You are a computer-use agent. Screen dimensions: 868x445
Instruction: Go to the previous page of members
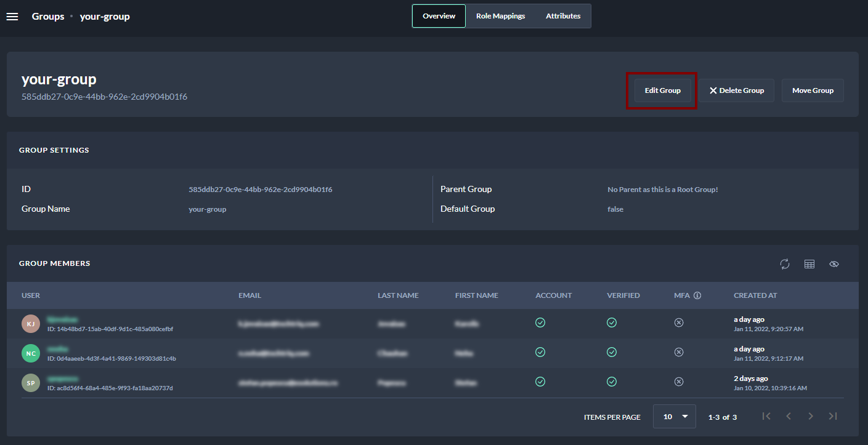pos(789,417)
